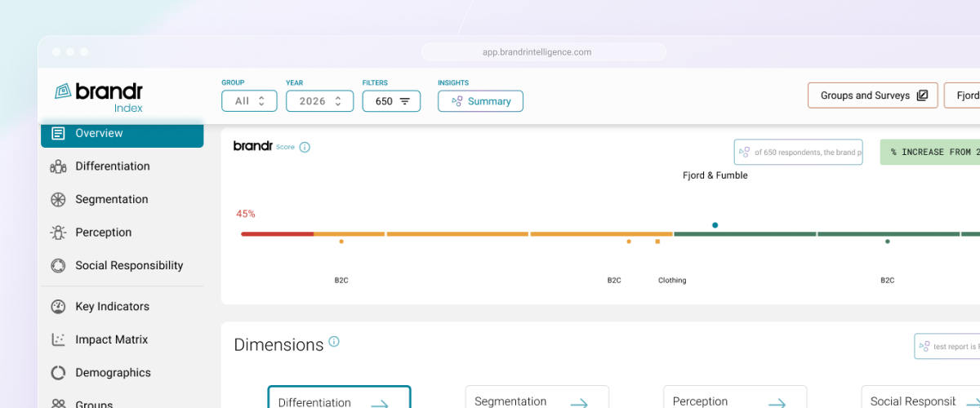Click the Key Indicators gauge icon
This screenshot has width=980, height=408.
(58, 307)
